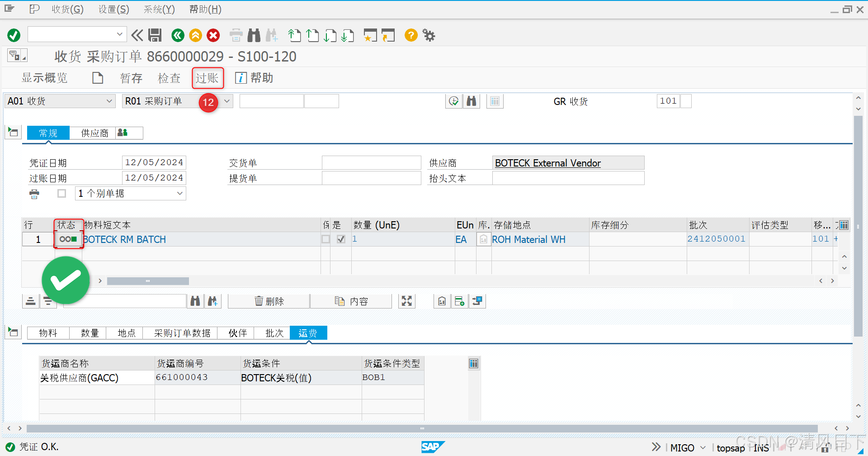Open the 收货(G) menu

tap(67, 9)
